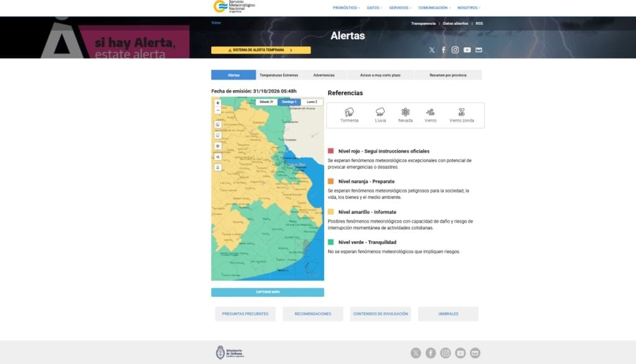Open the YouTube icon in the header
This screenshot has height=364, width=636.
pyautogui.click(x=467, y=50)
